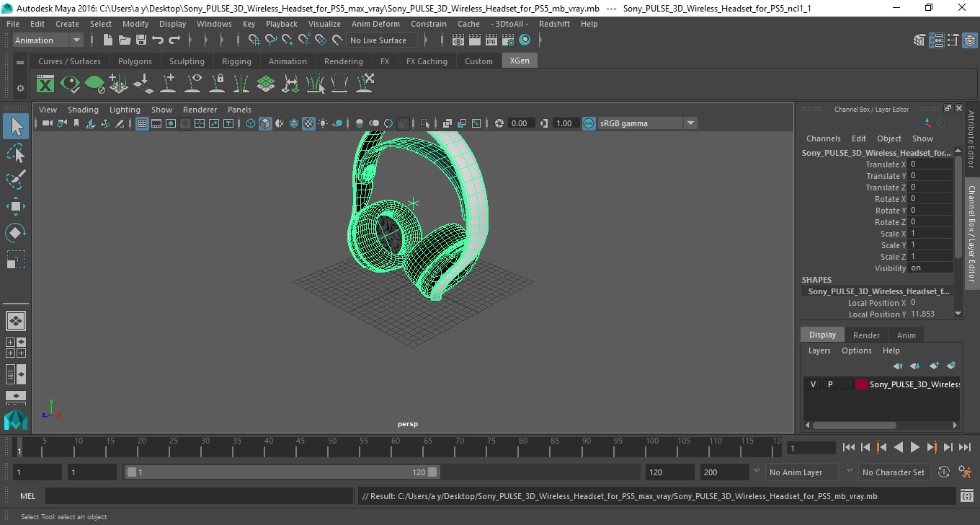The height and width of the screenshot is (525, 980).
Task: Activate the Lasso Select tool
Action: click(x=16, y=154)
